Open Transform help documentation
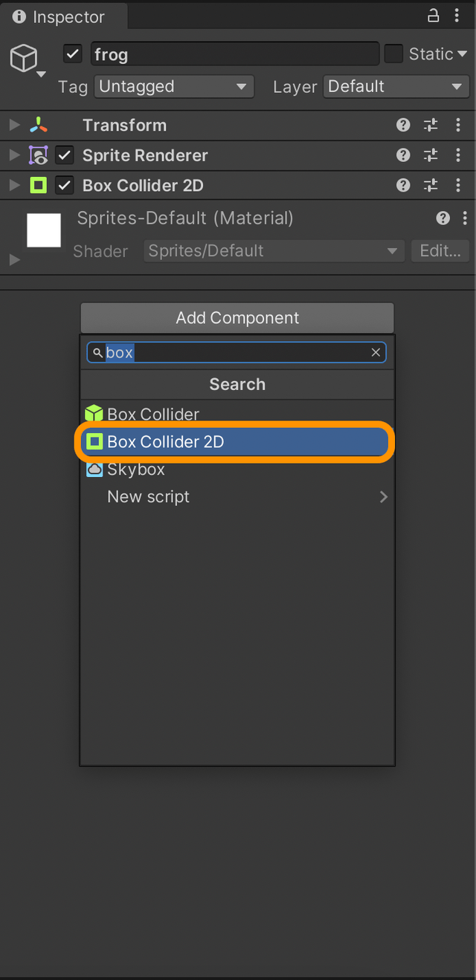The height and width of the screenshot is (980, 476). (402, 125)
